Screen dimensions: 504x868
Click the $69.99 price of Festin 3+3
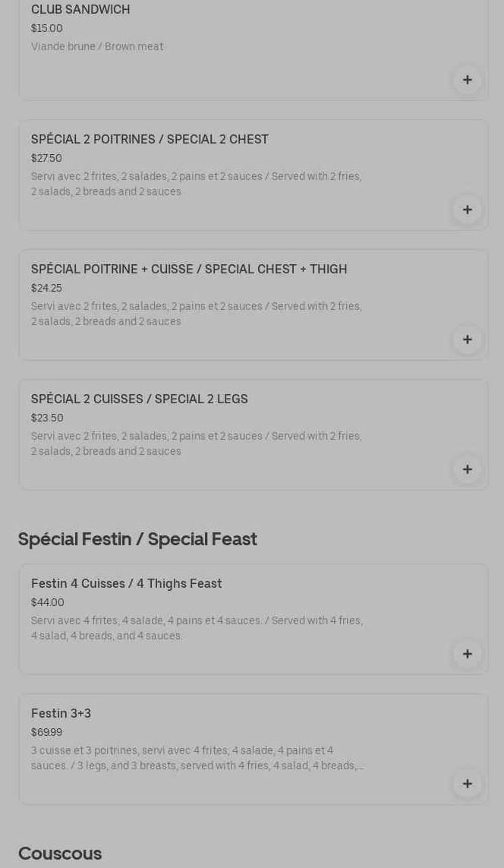click(x=46, y=732)
